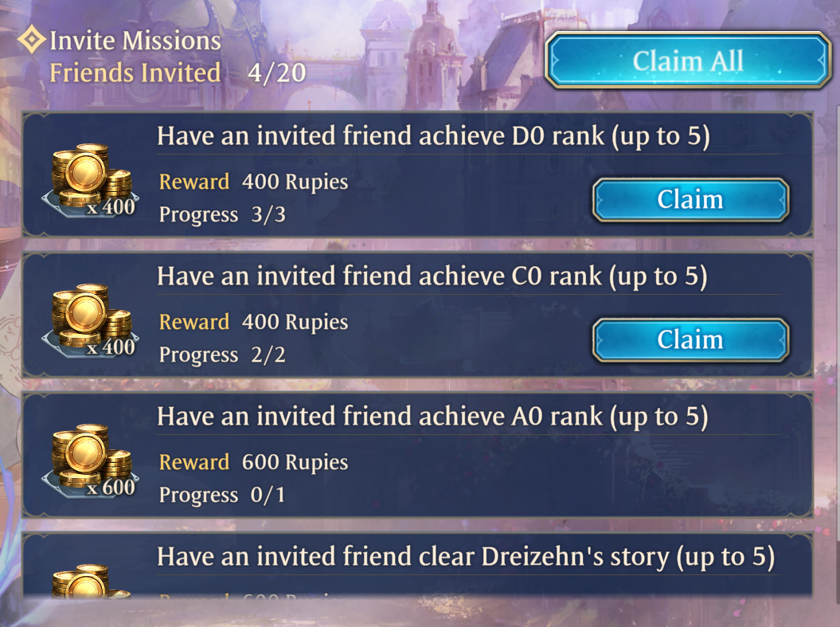This screenshot has height=627, width=840.
Task: Click the Progress 3/3 indicator
Action: pos(222,214)
